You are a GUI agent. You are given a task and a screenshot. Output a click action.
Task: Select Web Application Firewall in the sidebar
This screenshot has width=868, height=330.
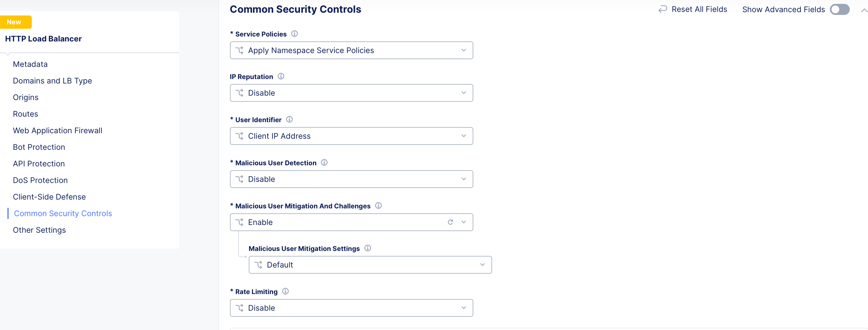tap(57, 130)
